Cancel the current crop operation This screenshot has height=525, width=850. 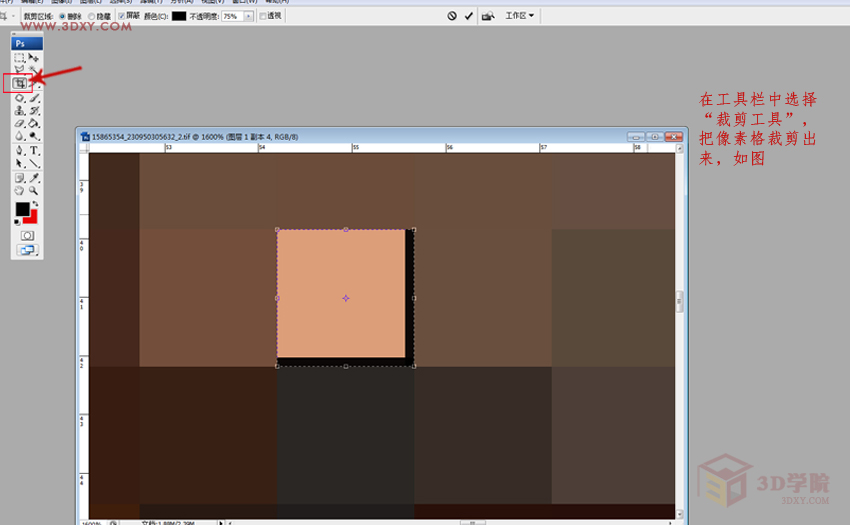(x=452, y=16)
